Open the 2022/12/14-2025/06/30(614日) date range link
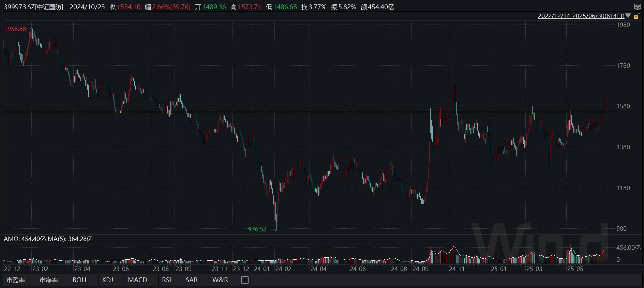This screenshot has height=288, width=644. coord(581,16)
